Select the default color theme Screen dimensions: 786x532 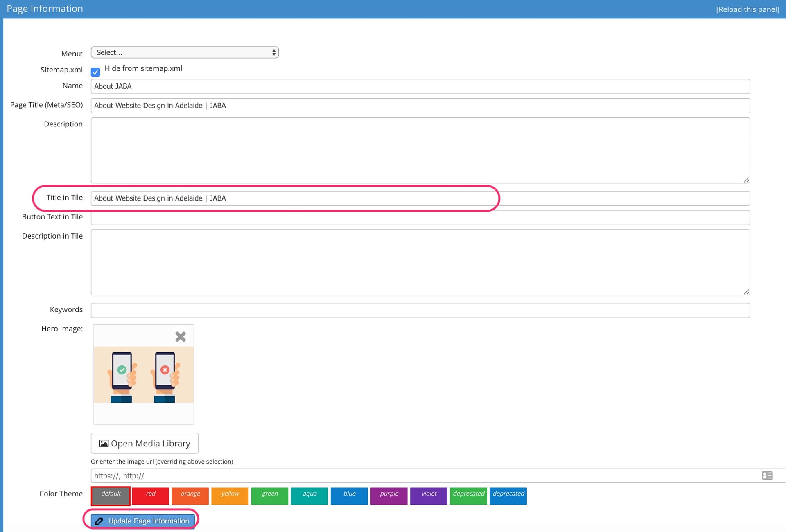pyautogui.click(x=111, y=496)
